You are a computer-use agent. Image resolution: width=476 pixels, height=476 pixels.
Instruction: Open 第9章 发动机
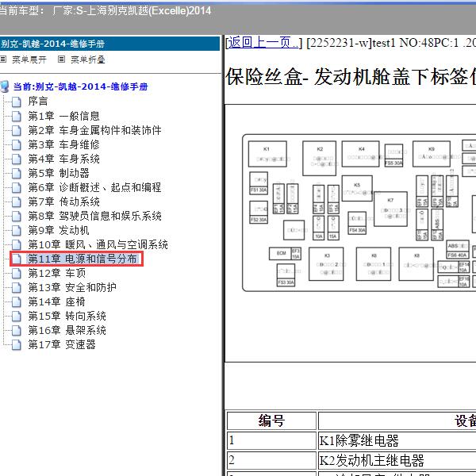tap(59, 230)
